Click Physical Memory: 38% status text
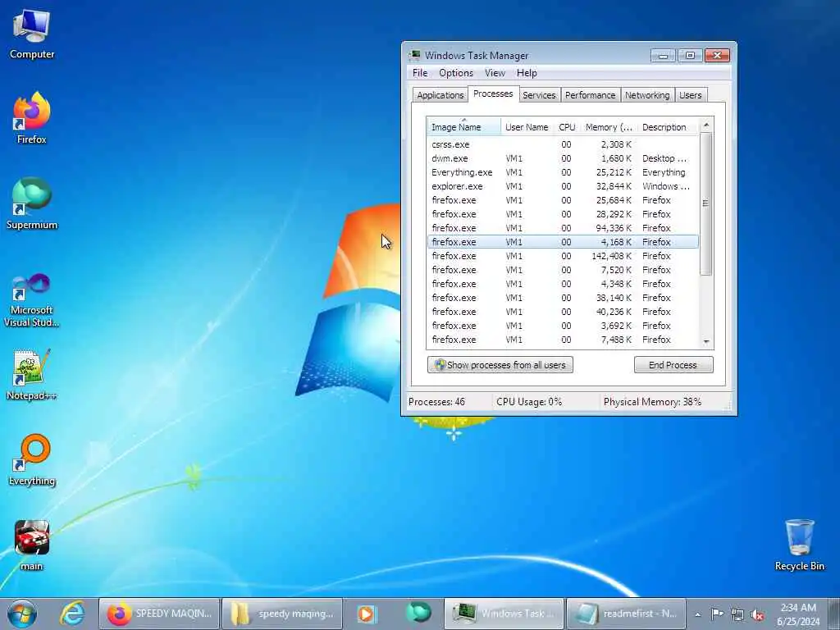This screenshot has height=630, width=840. point(652,402)
